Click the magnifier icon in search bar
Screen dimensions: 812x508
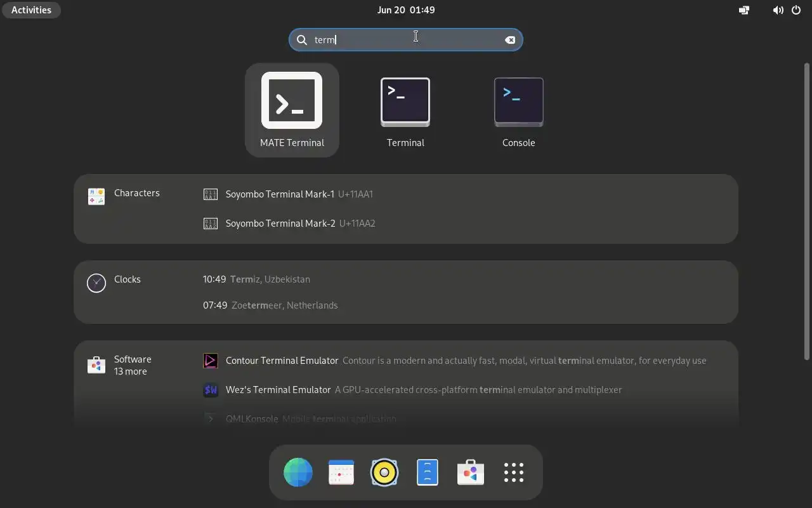302,40
